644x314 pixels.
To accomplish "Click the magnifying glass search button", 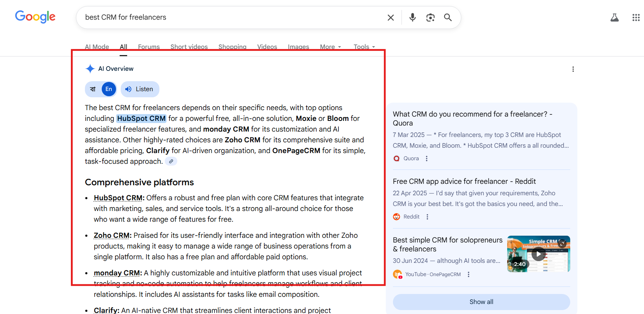I will tap(448, 18).
